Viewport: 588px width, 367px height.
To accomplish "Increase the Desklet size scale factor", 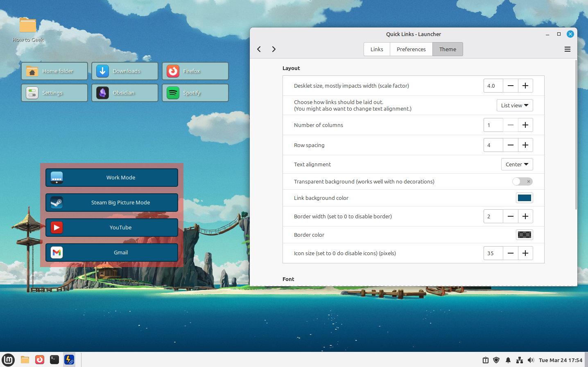I will (525, 86).
